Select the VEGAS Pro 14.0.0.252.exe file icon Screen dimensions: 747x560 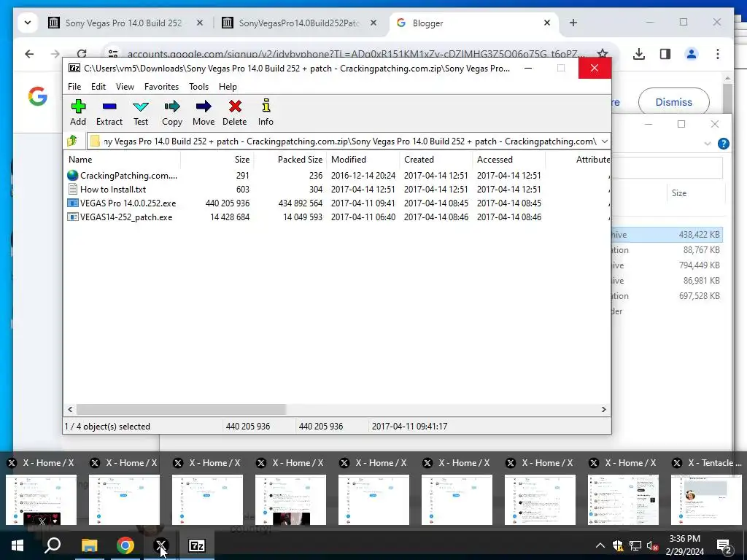point(72,203)
